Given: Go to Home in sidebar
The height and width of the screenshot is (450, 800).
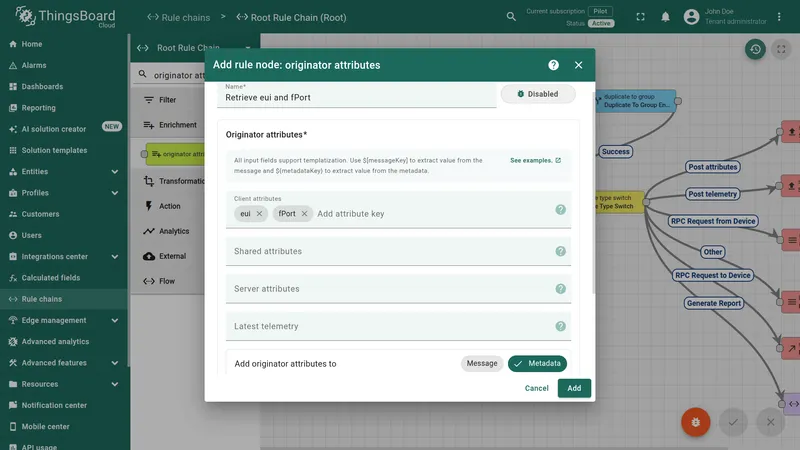Looking at the screenshot, I should coord(64,44).
